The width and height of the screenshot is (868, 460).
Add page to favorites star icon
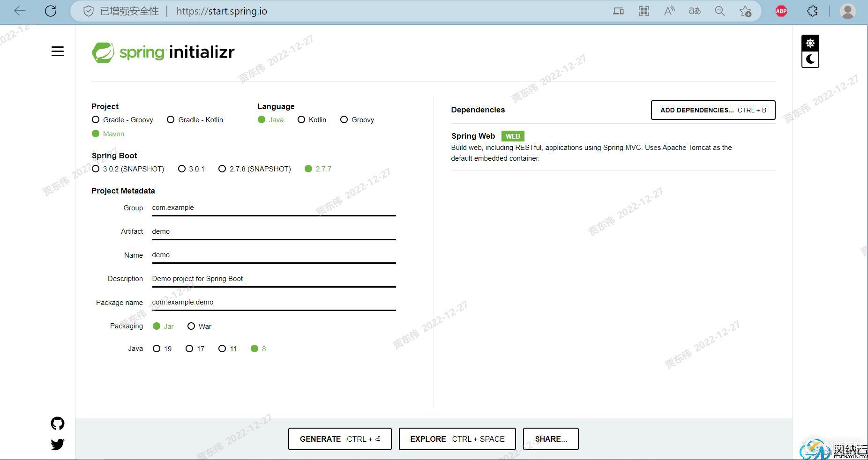(745, 11)
